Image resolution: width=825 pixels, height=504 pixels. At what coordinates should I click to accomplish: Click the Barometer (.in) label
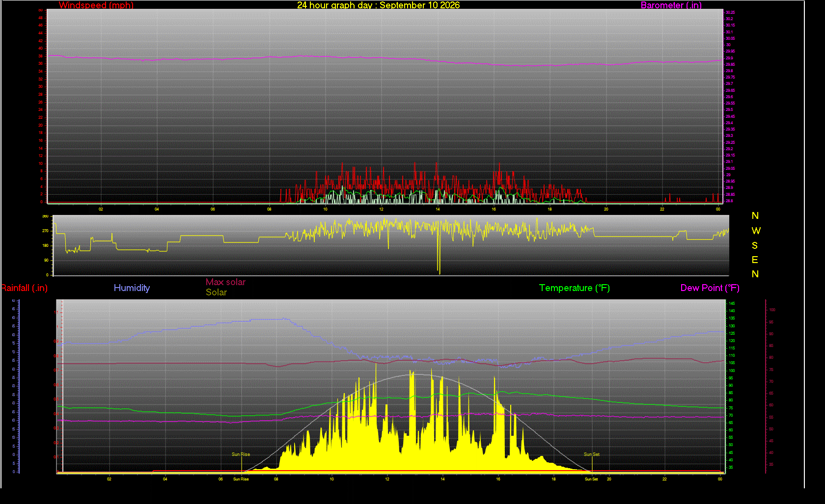(x=671, y=5)
